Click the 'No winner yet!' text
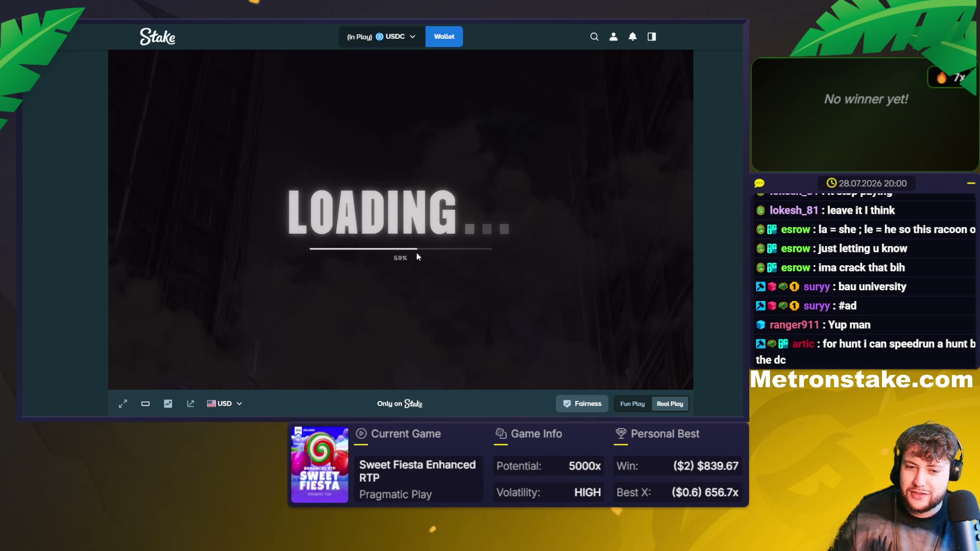 (866, 99)
